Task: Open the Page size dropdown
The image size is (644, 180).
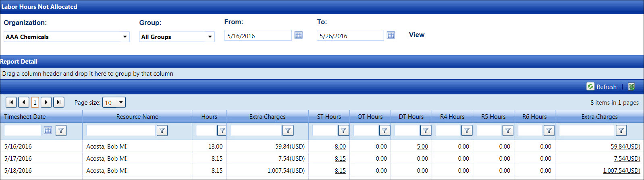Action: coord(120,102)
